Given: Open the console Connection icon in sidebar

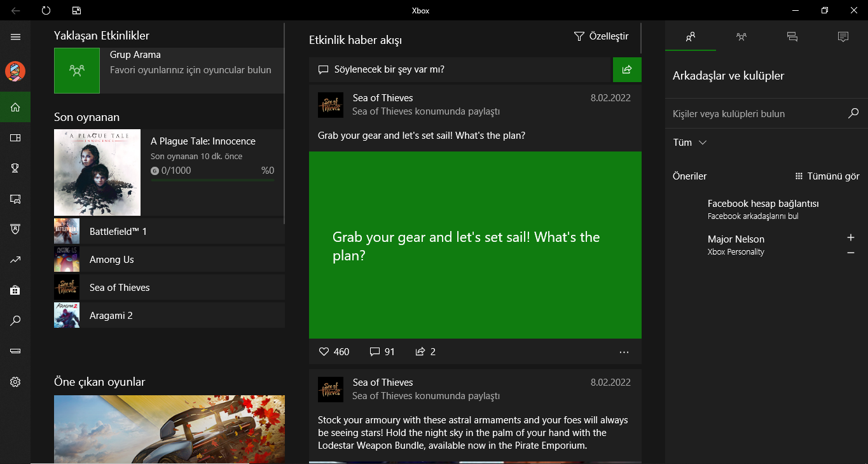Looking at the screenshot, I should pyautogui.click(x=15, y=351).
